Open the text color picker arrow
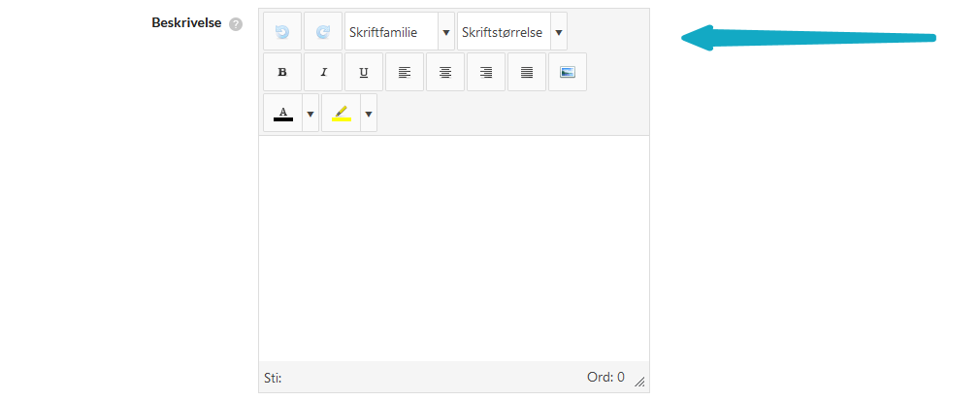Image resolution: width=980 pixels, height=401 pixels. click(310, 114)
